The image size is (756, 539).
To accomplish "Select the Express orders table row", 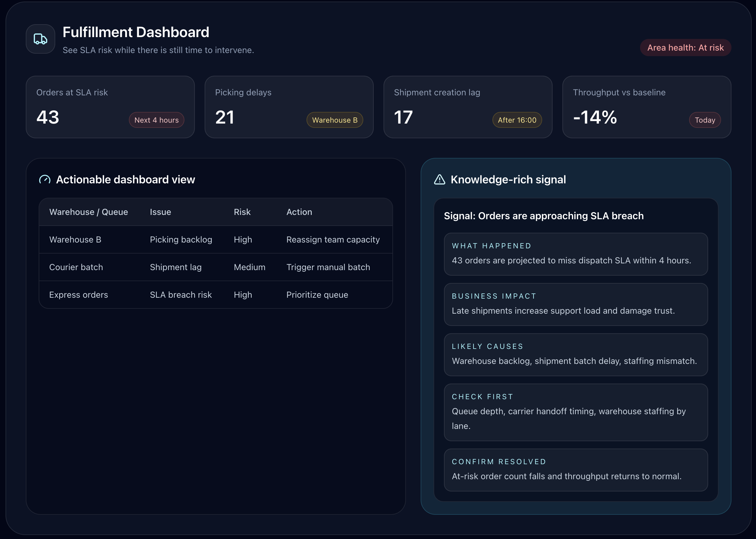I will 78,295.
